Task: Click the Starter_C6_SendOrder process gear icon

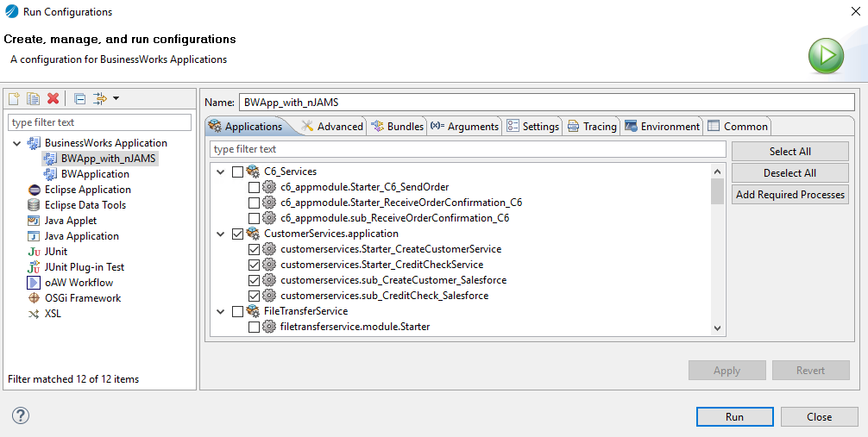Action: tap(269, 187)
